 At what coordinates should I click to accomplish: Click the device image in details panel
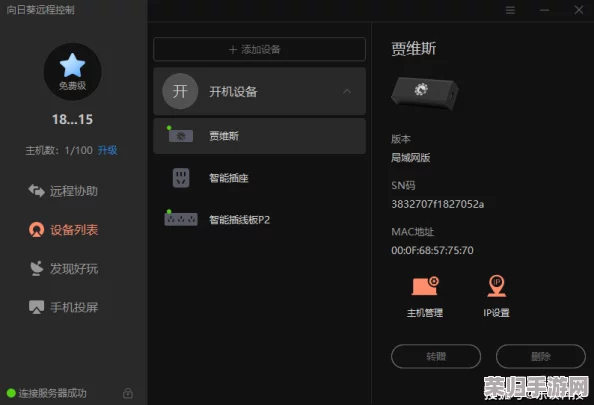coord(425,93)
